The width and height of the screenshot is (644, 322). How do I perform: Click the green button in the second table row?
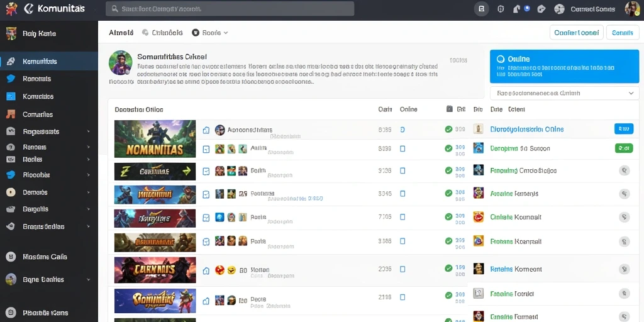pyautogui.click(x=623, y=148)
